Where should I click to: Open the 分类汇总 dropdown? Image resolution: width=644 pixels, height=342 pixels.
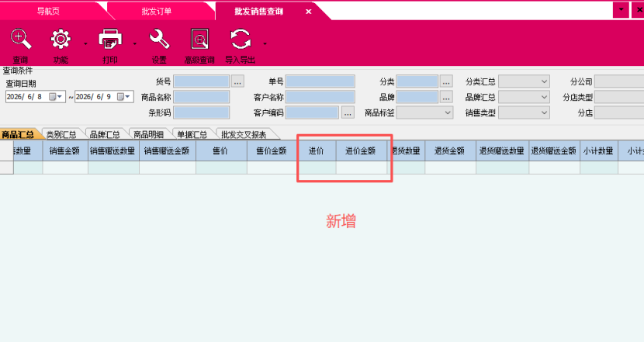524,81
